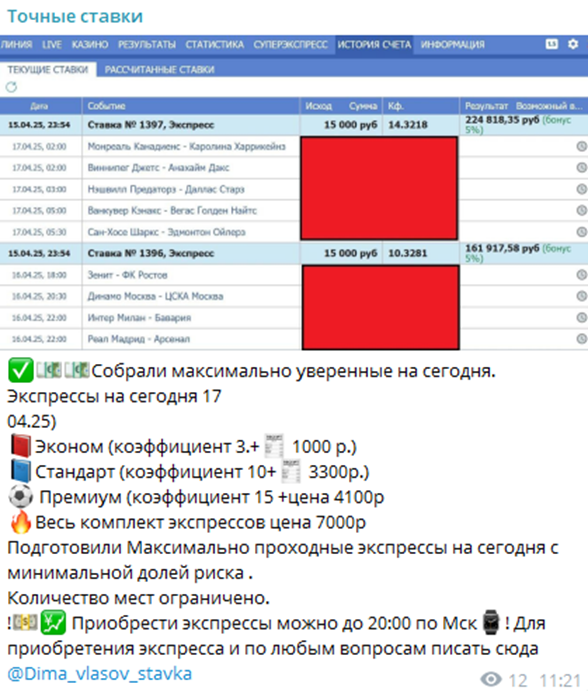Open the Точные ставки channel title
This screenshot has width=588, height=691.
[75, 16]
